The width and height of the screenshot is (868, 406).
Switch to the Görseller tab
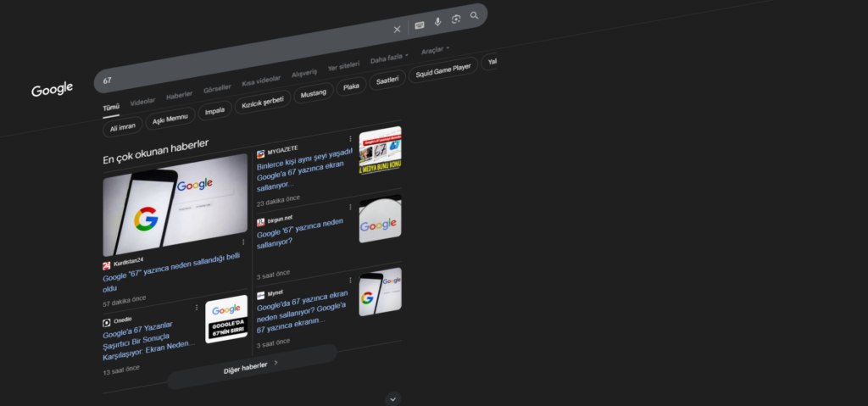(x=217, y=89)
